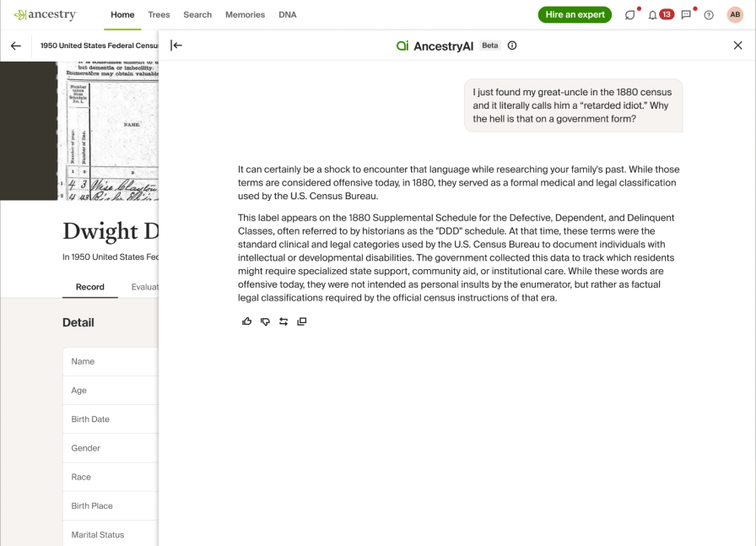Open the Search menu

pyautogui.click(x=197, y=14)
